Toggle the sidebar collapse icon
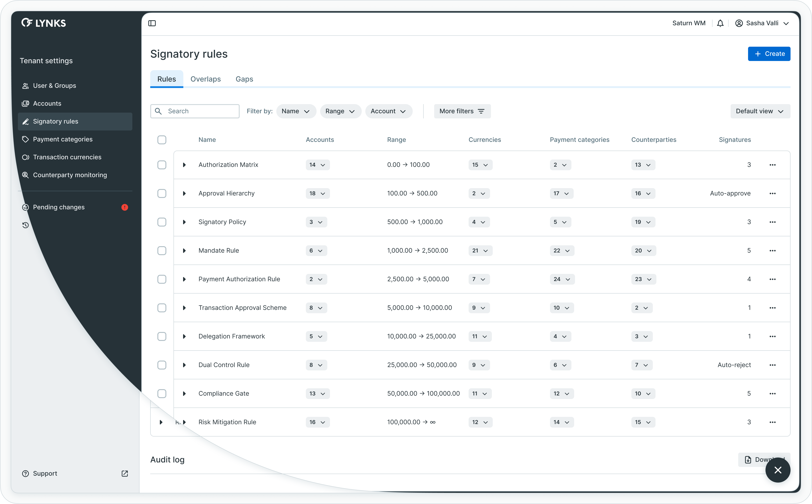 152,23
